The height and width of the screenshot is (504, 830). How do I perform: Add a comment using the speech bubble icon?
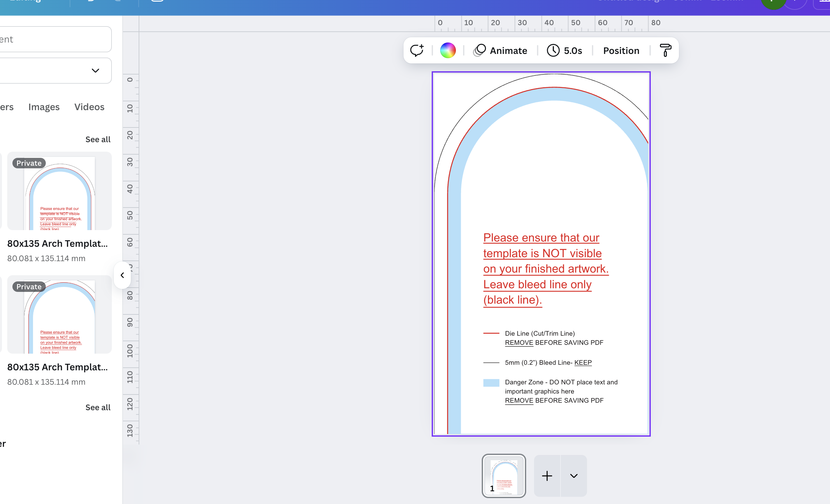(x=417, y=50)
